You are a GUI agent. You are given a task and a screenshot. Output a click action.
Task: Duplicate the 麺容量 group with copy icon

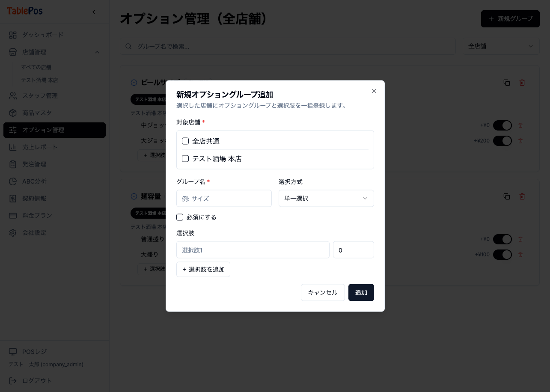(x=507, y=196)
